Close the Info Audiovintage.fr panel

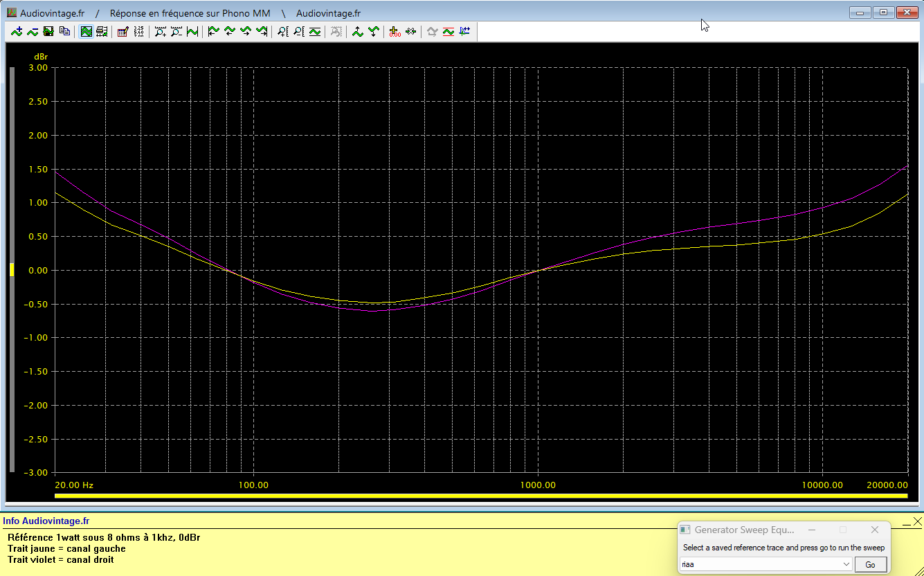click(x=918, y=521)
